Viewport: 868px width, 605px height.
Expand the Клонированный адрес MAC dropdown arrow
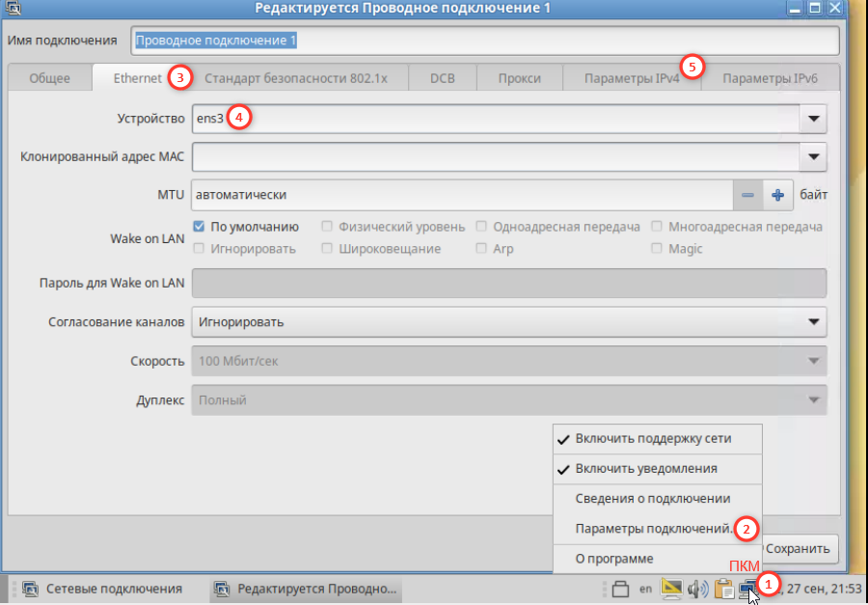point(813,156)
